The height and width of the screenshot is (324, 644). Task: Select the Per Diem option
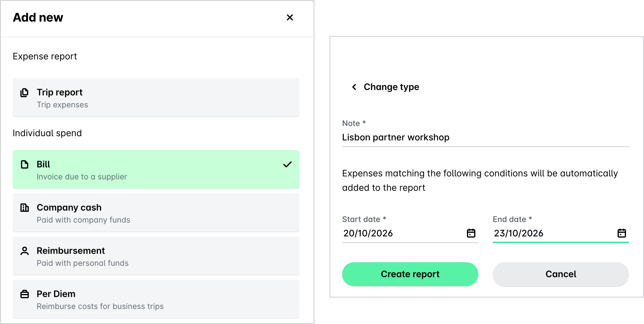(x=156, y=299)
